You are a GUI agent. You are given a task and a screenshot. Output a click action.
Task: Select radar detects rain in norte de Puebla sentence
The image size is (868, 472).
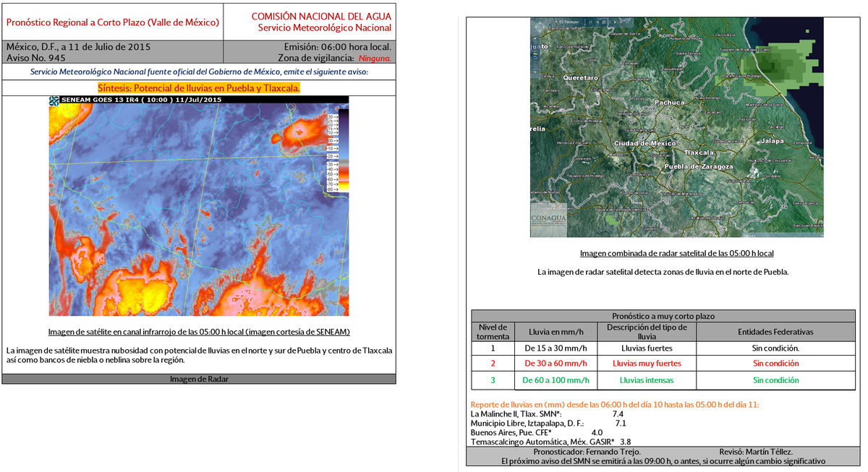click(663, 273)
